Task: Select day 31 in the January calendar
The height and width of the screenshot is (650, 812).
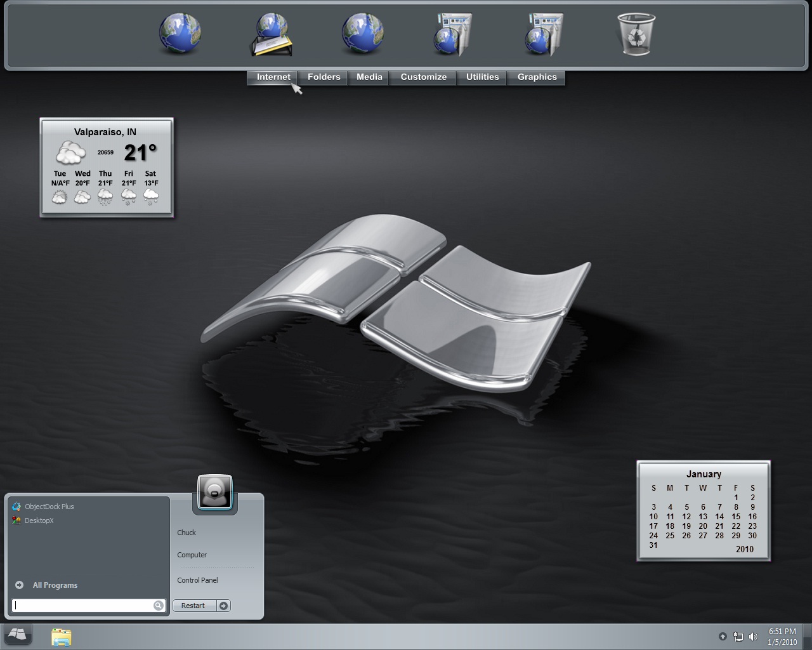Action: (653, 545)
